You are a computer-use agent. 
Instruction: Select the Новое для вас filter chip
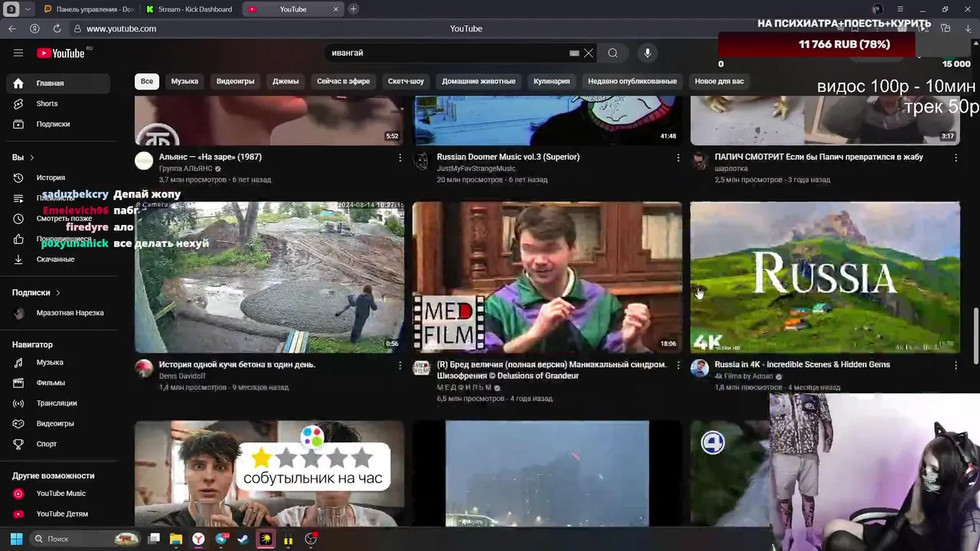click(x=719, y=81)
